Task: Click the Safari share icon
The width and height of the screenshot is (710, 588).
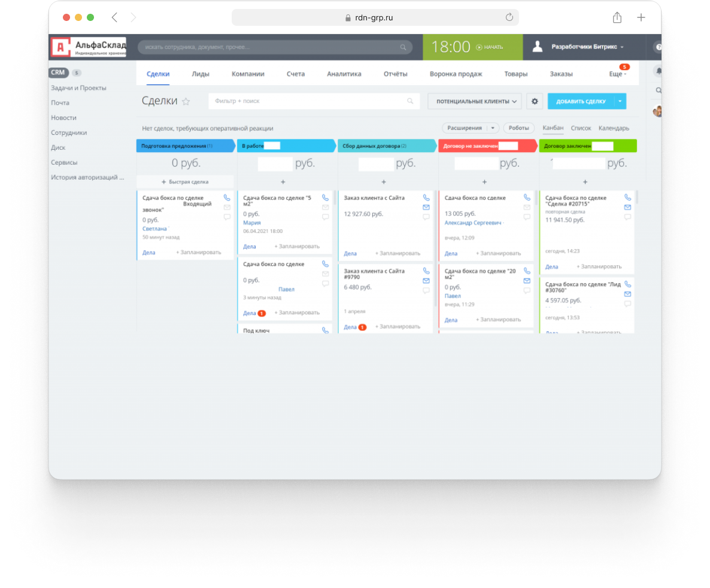Action: (617, 17)
